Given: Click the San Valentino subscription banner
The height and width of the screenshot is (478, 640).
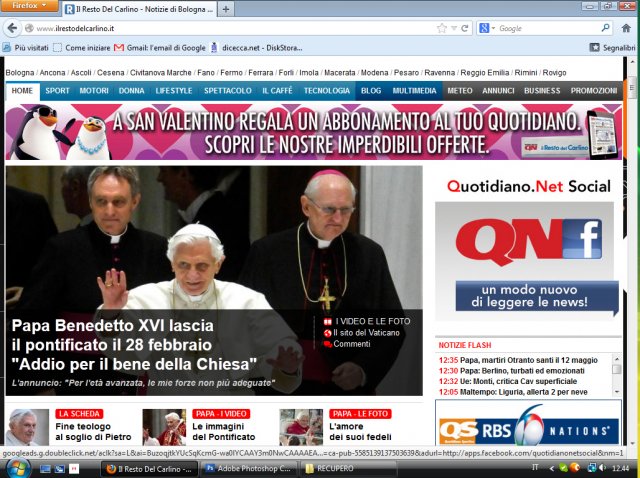Looking at the screenshot, I should pos(313,131).
